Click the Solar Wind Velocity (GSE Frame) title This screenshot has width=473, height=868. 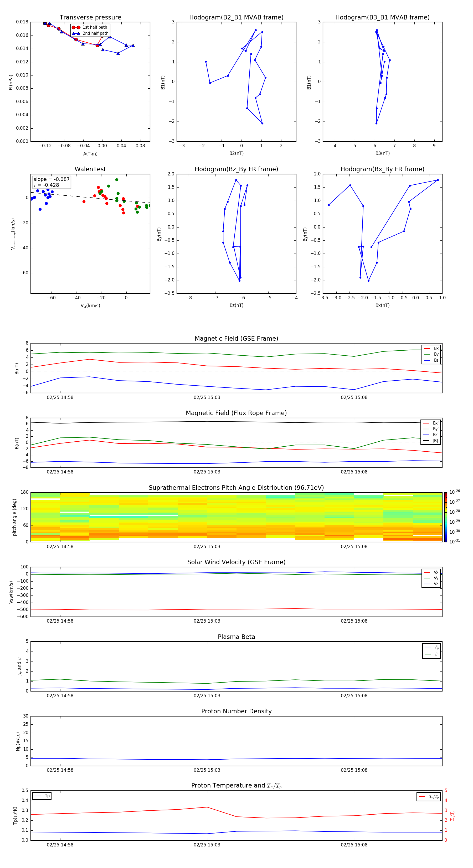[x=236, y=562]
